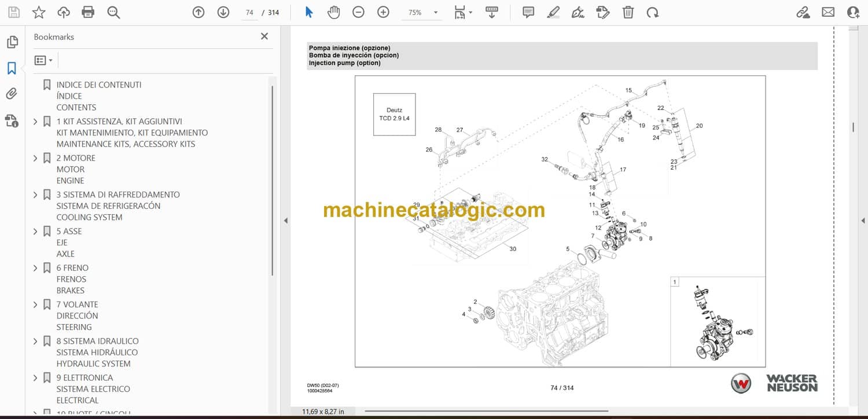The image size is (868, 419).
Task: Select the Hand pan tool
Action: point(333,12)
